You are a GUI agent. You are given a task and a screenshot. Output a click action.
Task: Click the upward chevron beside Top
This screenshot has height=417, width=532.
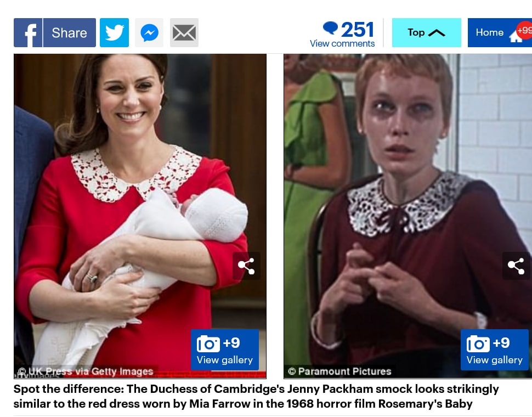click(437, 33)
